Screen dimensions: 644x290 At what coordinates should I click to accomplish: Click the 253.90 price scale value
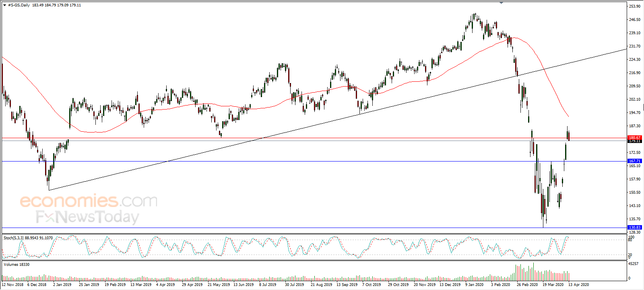point(635,6)
